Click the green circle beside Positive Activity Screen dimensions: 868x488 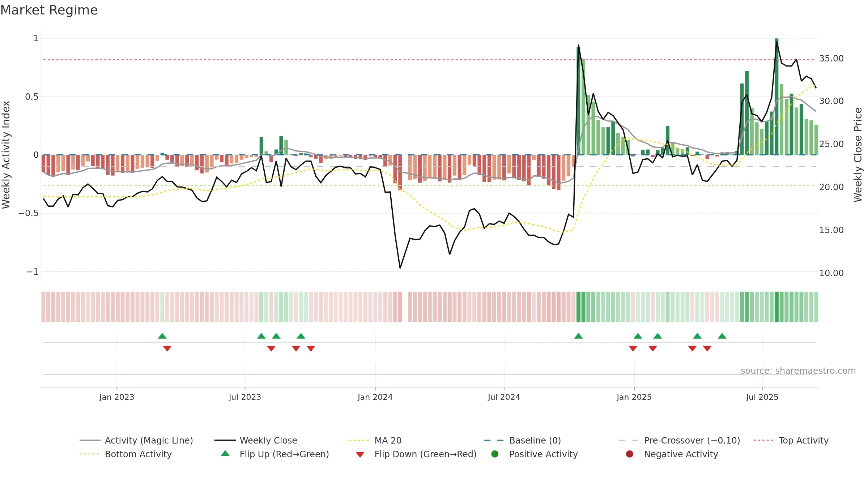[495, 454]
